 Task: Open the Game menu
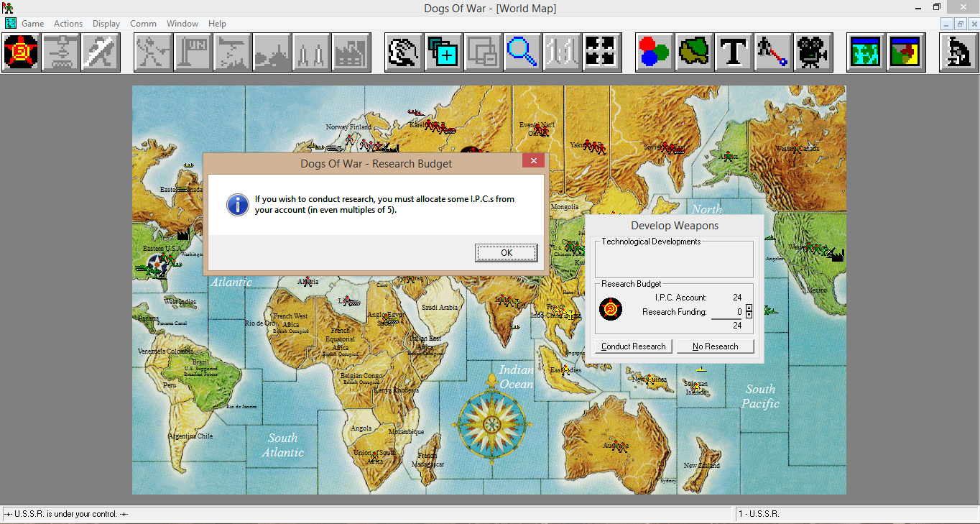33,24
